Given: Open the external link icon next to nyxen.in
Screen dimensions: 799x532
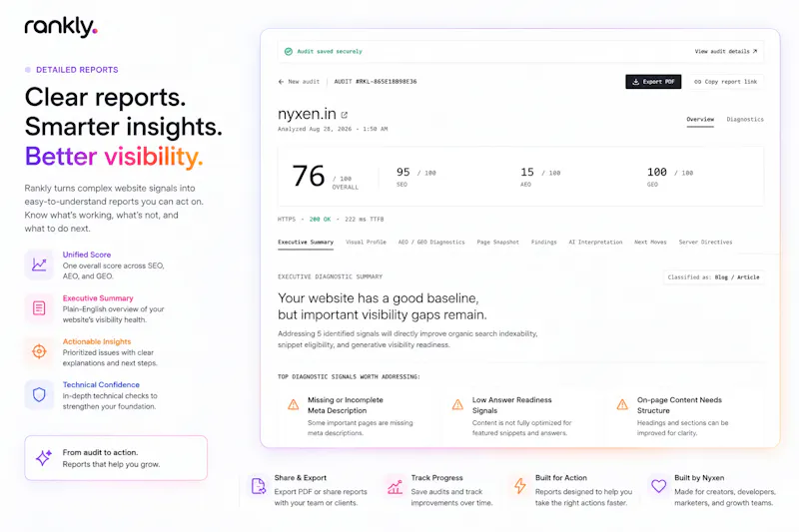Looking at the screenshot, I should [345, 115].
